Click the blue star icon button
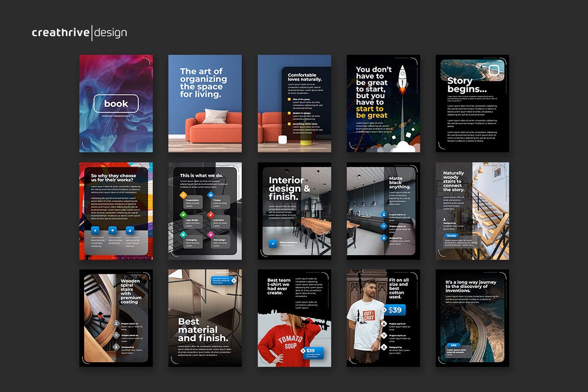 (x=95, y=230)
